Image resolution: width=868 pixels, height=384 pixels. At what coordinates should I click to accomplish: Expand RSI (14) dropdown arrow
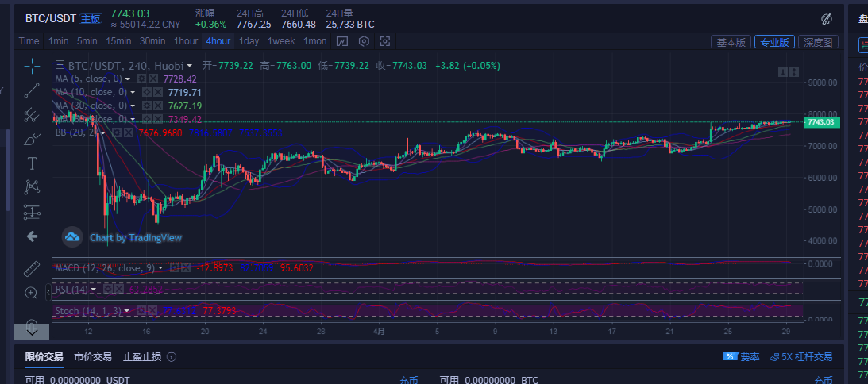(x=93, y=289)
